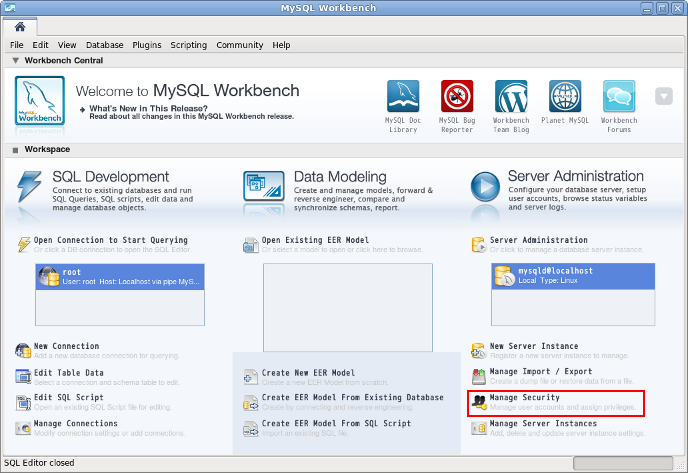Click the Manage Server Instances icon
Viewport: 688px width, 473px height.
point(479,428)
